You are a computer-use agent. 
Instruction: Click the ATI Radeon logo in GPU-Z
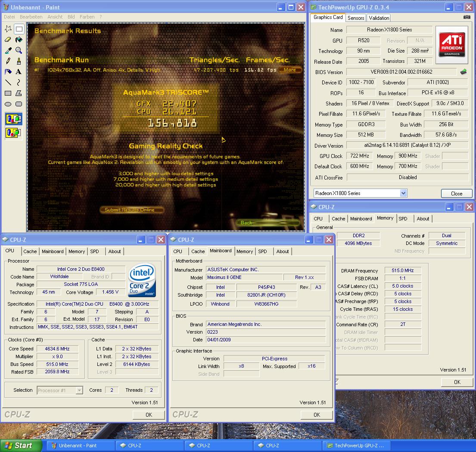(452, 45)
